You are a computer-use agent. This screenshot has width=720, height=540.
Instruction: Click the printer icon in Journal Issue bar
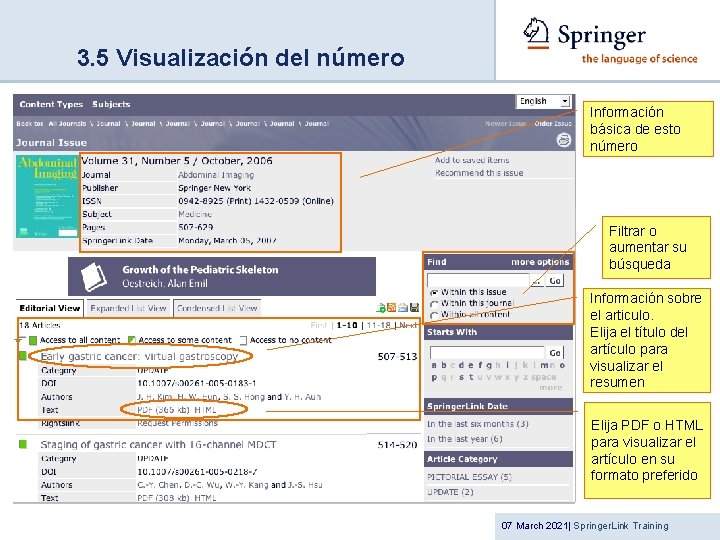click(x=563, y=140)
